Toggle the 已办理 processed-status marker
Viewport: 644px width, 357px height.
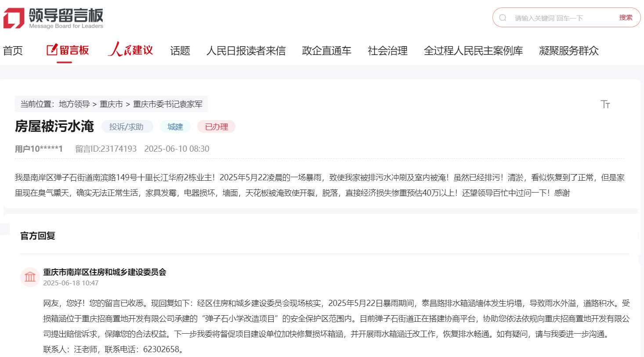click(x=216, y=127)
